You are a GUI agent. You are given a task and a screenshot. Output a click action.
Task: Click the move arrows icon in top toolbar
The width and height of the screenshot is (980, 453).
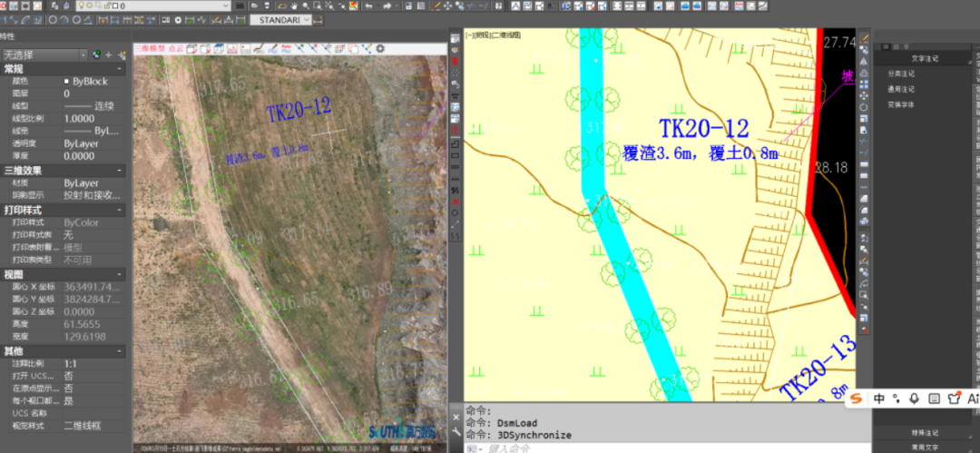pyautogui.click(x=448, y=5)
